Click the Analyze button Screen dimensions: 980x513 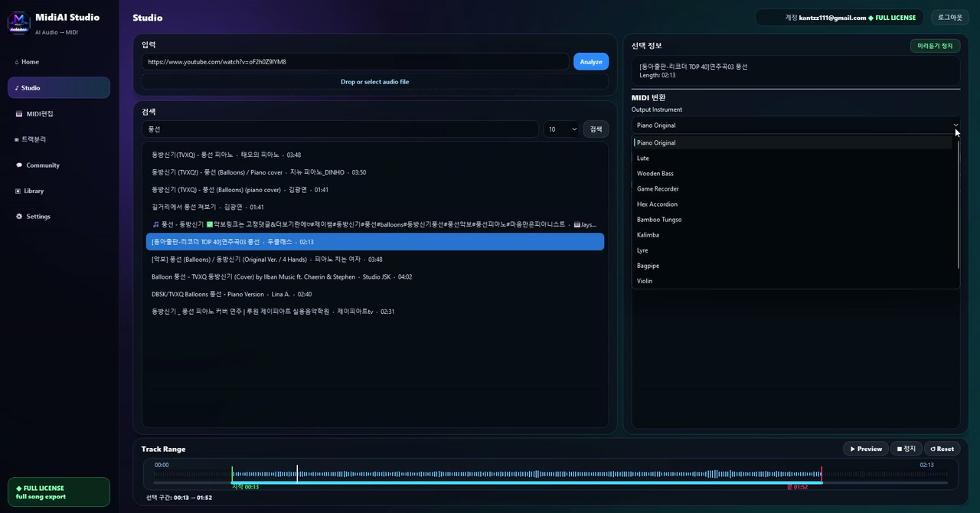591,61
